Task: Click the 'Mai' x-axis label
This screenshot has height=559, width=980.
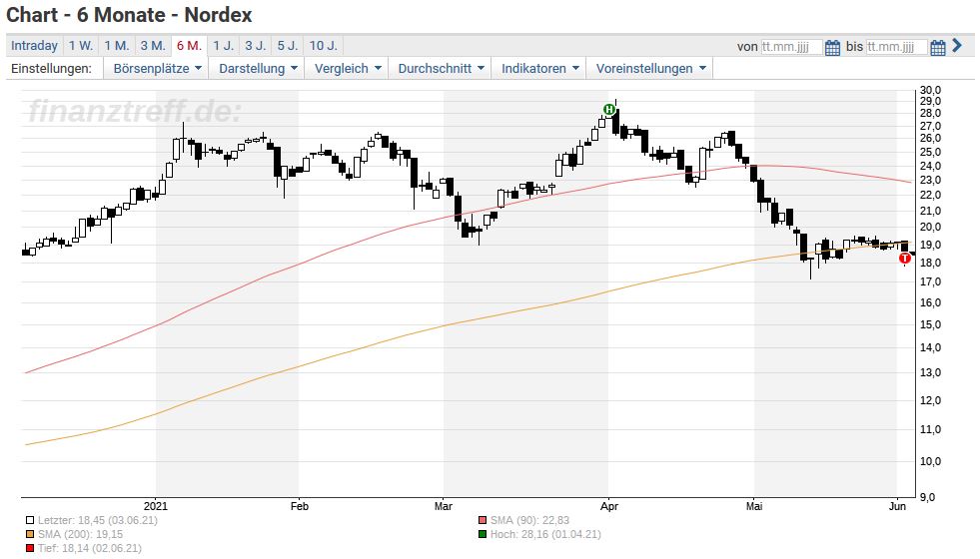Action: 754,506
